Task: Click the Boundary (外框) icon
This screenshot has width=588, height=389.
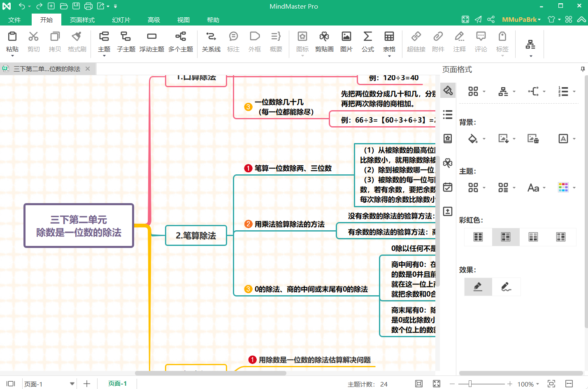Action: click(255, 37)
